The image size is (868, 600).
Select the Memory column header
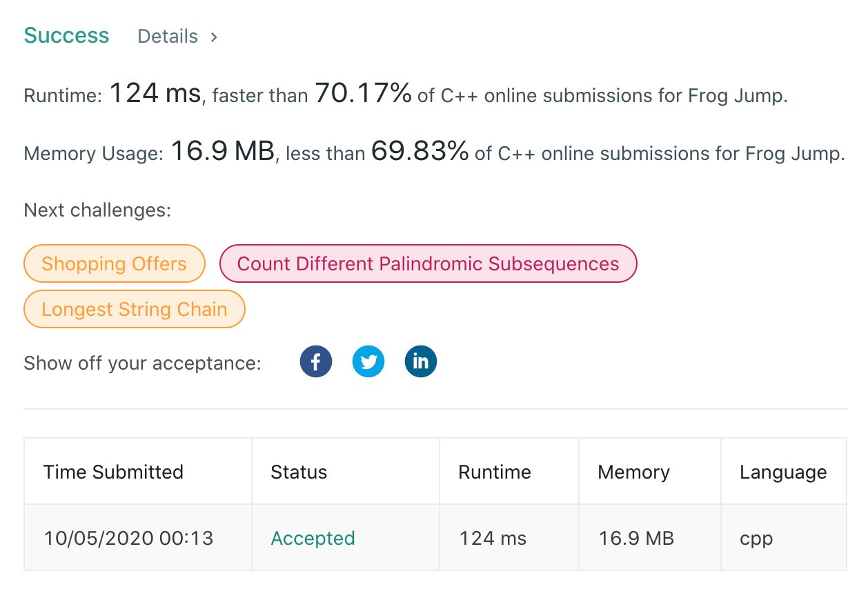[x=633, y=472]
